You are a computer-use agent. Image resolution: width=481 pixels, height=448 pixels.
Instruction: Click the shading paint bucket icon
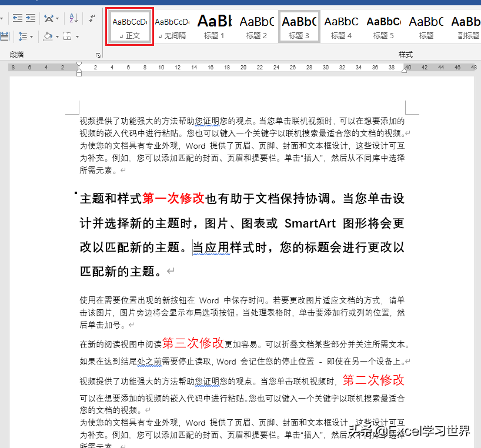48,36
